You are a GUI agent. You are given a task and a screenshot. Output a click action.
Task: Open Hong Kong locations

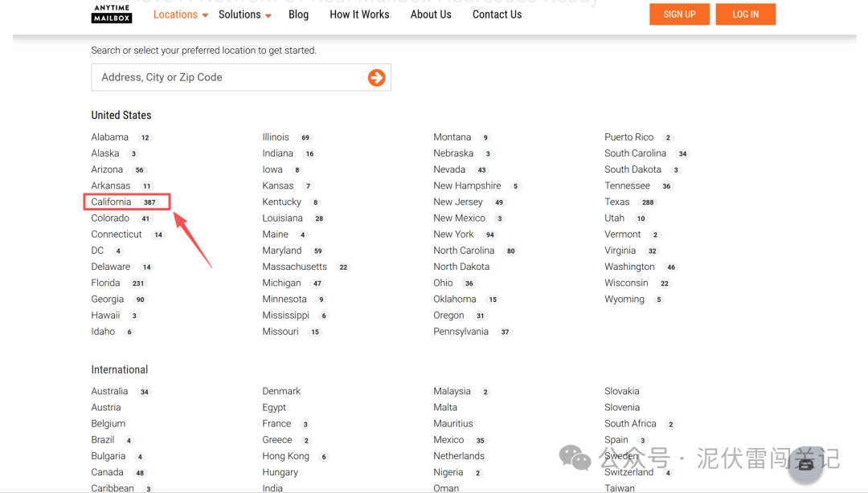pyautogui.click(x=285, y=456)
